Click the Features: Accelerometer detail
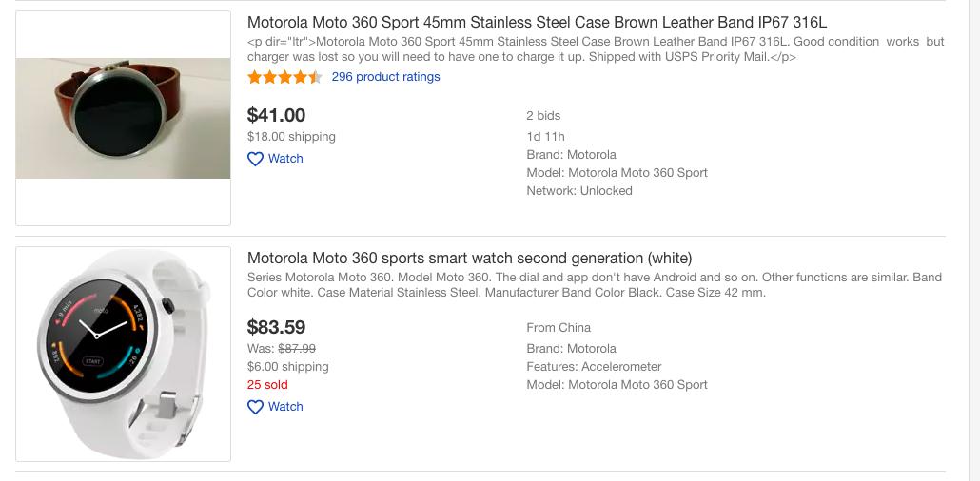Image resolution: width=980 pixels, height=481 pixels. click(x=594, y=367)
